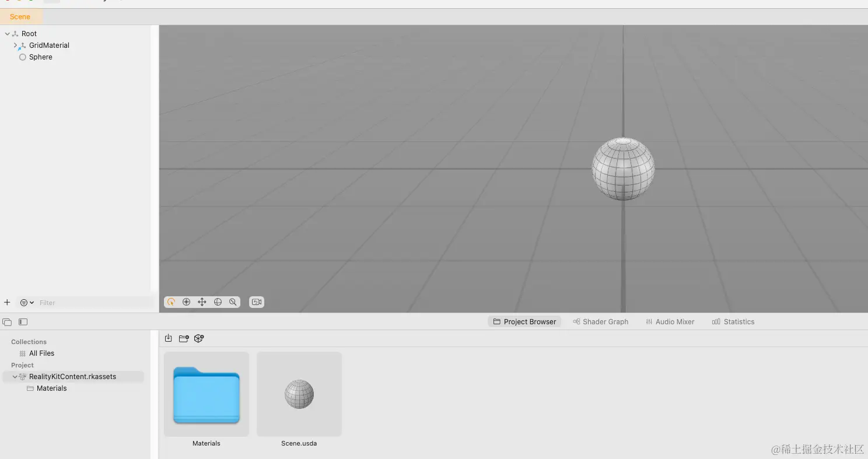Select the Root entity label
This screenshot has height=459, width=868.
coord(29,34)
